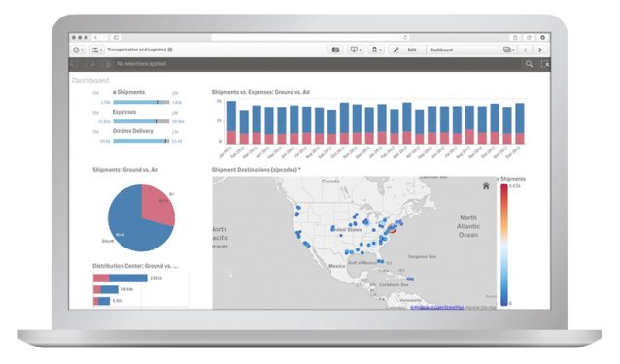Click 'Shipments vs. Expenses: Ground vs. Air' title
Viewport: 620px width, 364px height.
pos(260,92)
